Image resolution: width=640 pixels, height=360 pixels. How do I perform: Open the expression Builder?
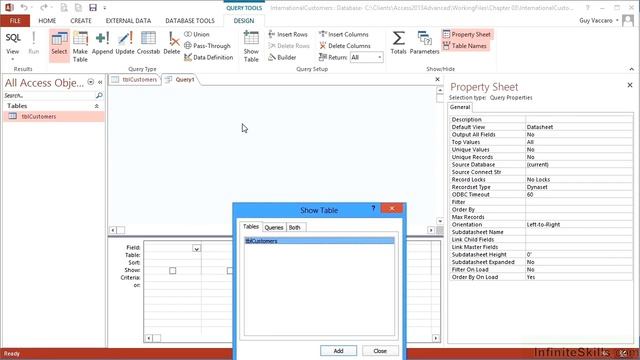coord(282,57)
